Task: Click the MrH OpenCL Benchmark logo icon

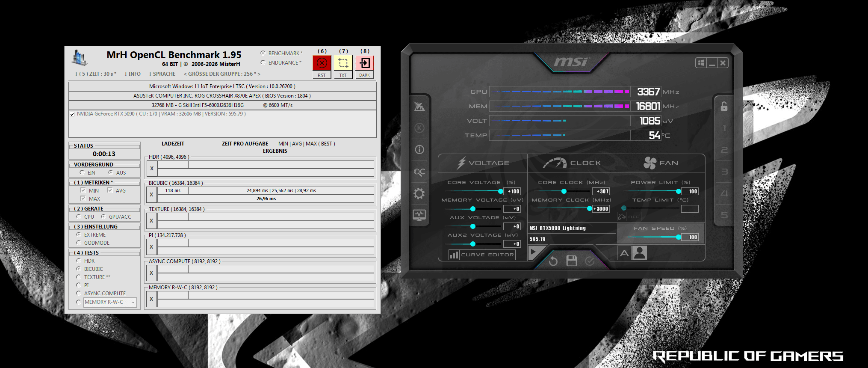Action: (x=80, y=58)
